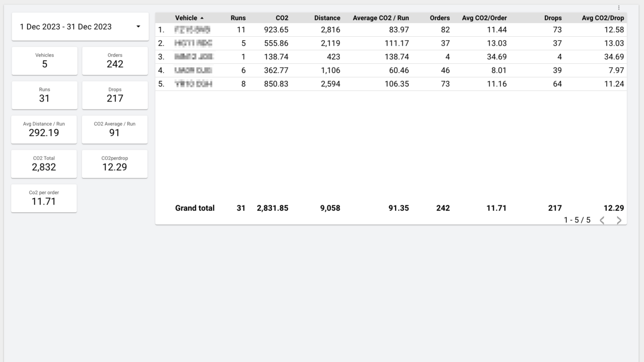Select the Vehicles scorecard showing 5
Image resolution: width=644 pixels, height=362 pixels.
(x=44, y=61)
